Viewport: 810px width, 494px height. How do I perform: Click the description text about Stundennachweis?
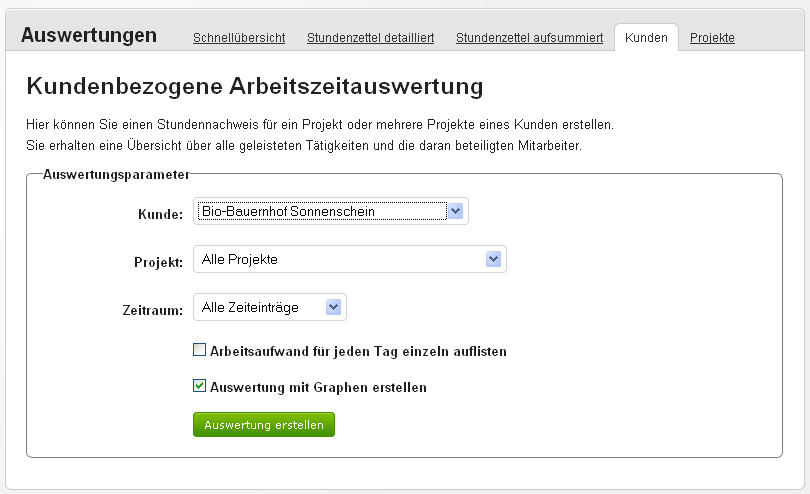coord(319,126)
